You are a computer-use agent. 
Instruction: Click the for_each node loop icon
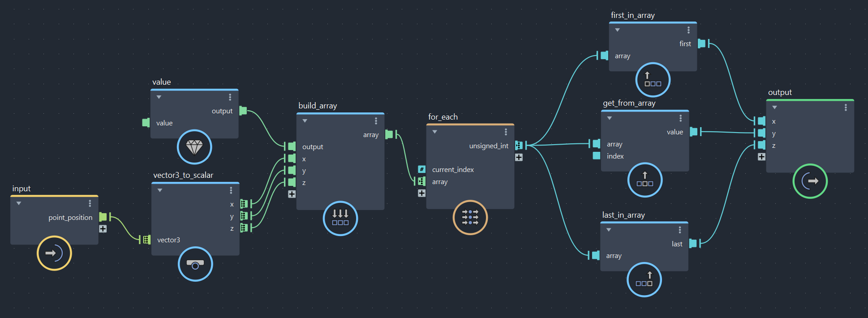click(470, 217)
